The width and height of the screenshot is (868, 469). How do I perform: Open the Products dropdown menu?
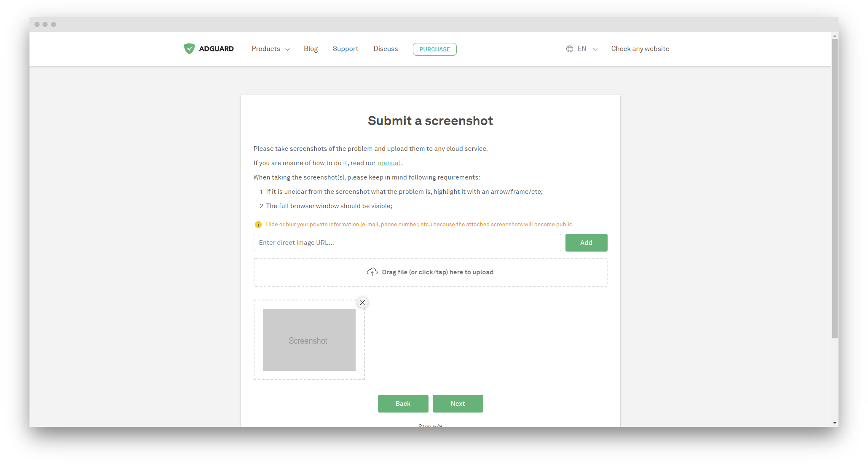click(x=266, y=49)
